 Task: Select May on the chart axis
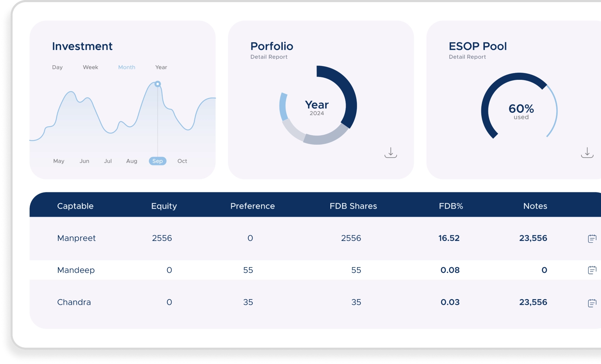59,161
